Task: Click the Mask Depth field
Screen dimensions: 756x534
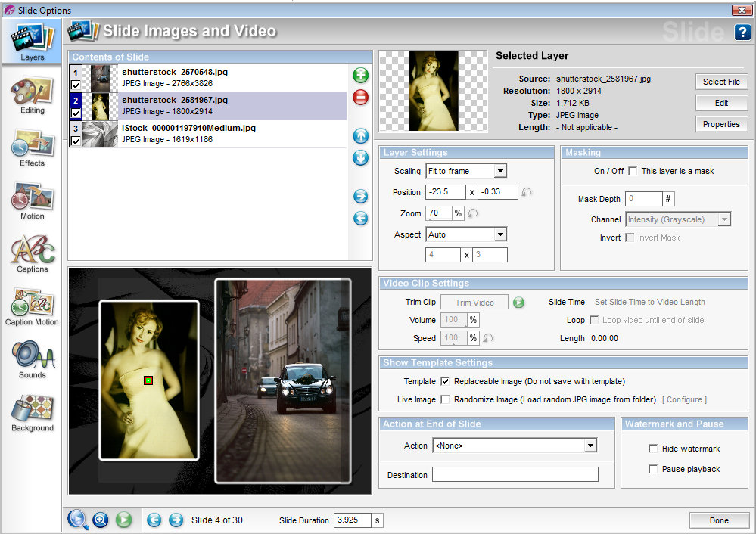Action: pos(644,199)
